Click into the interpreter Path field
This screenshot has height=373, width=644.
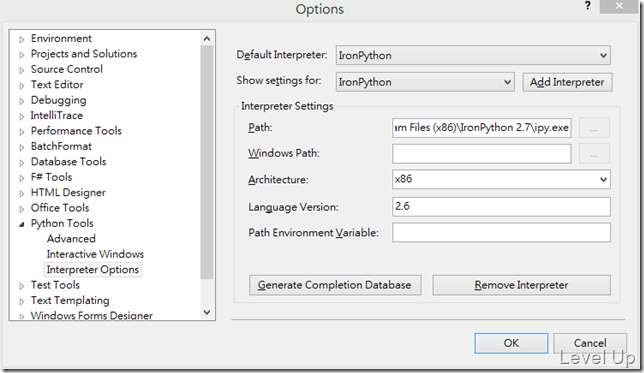pos(481,128)
